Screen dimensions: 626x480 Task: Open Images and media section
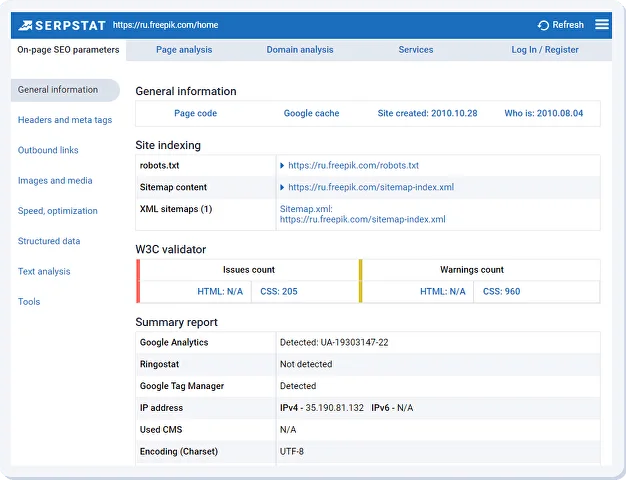pyautogui.click(x=55, y=180)
